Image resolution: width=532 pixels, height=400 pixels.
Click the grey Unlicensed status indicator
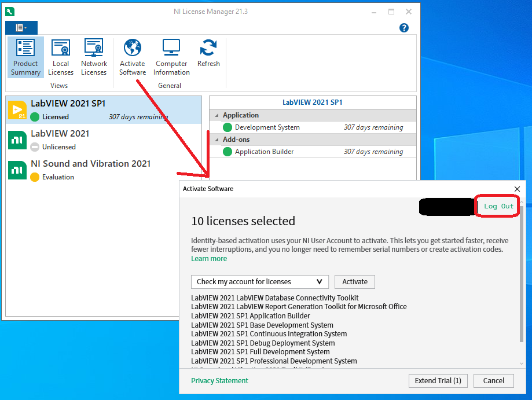[x=35, y=147]
